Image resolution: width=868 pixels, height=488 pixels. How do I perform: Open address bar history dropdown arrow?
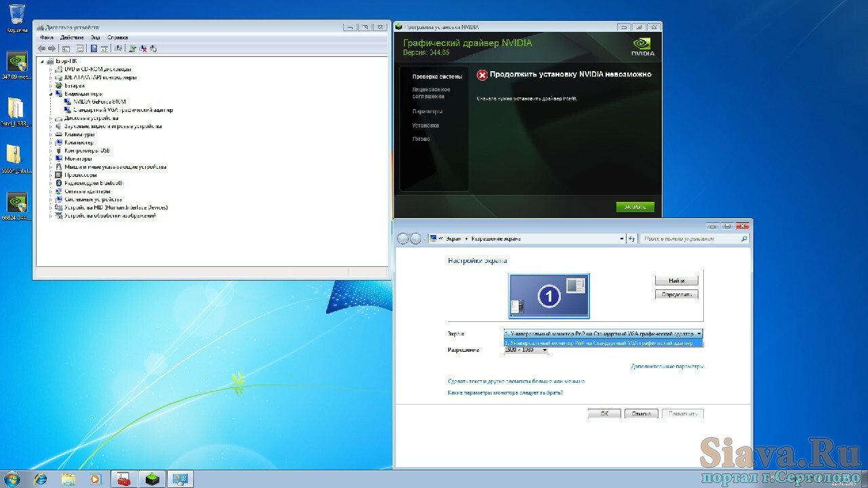(x=622, y=239)
